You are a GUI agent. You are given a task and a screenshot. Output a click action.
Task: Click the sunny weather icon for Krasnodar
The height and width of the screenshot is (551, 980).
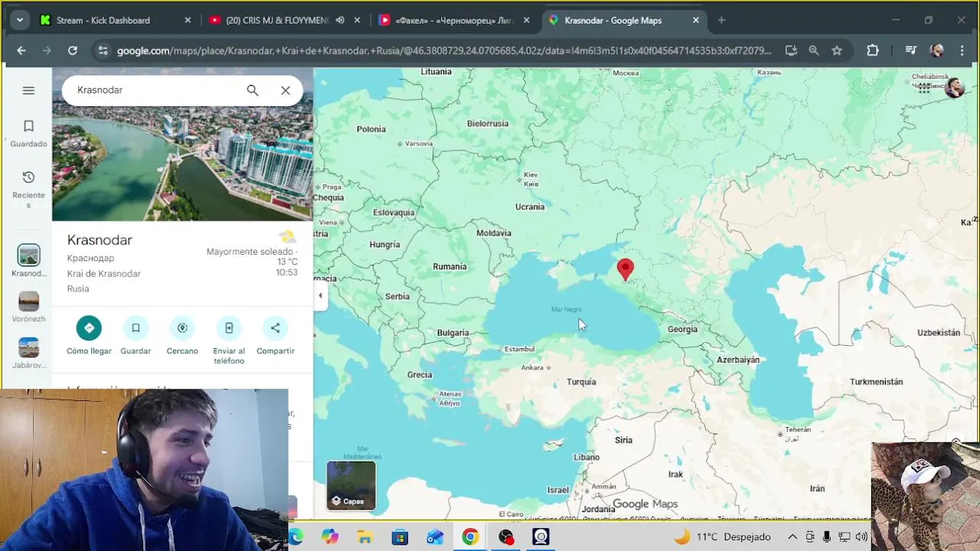click(x=287, y=236)
